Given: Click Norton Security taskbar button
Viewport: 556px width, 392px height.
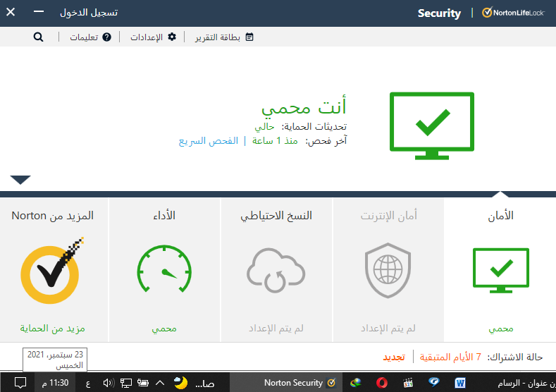Looking at the screenshot, I should click(286, 383).
